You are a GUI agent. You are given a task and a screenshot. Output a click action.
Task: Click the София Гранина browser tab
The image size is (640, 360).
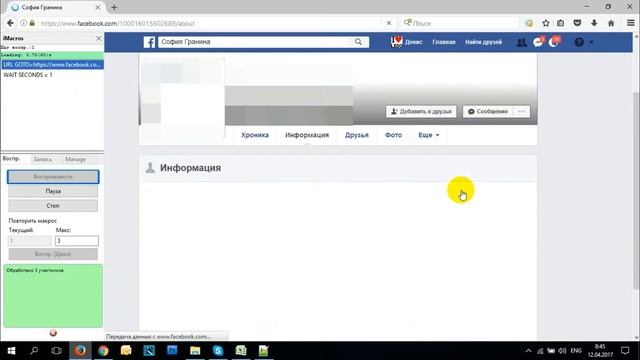[x=56, y=7]
